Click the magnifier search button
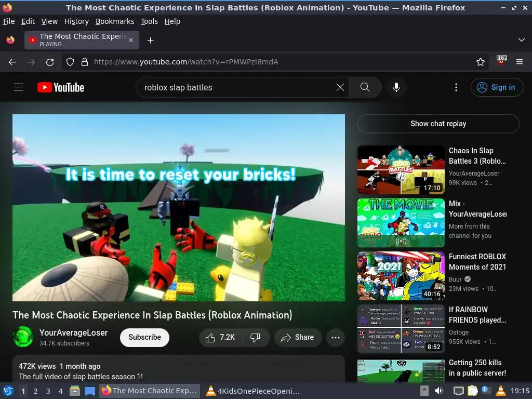 click(365, 87)
